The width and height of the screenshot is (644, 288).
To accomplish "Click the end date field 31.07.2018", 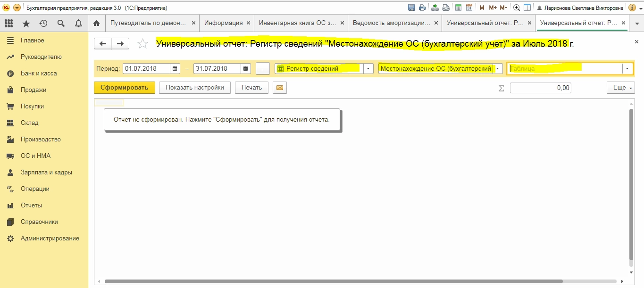I will (x=217, y=68).
